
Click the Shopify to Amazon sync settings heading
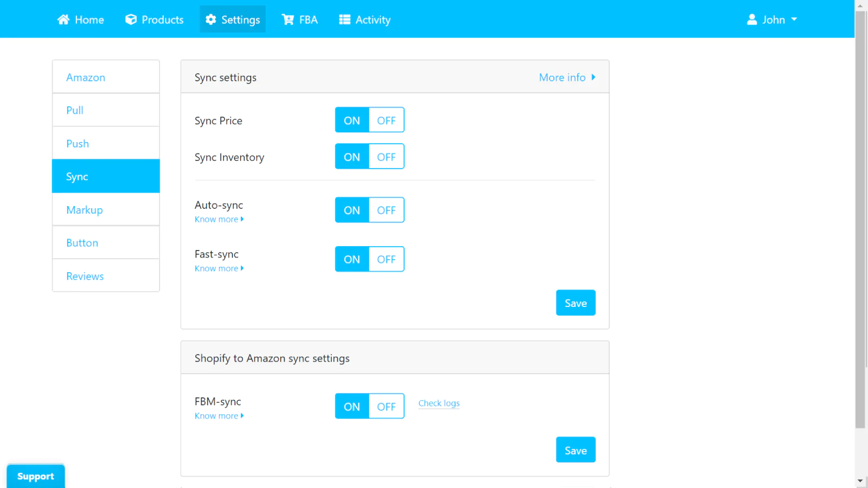click(272, 358)
